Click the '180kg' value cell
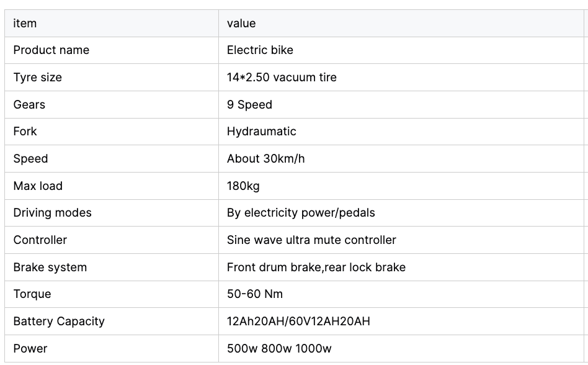 tap(401, 186)
